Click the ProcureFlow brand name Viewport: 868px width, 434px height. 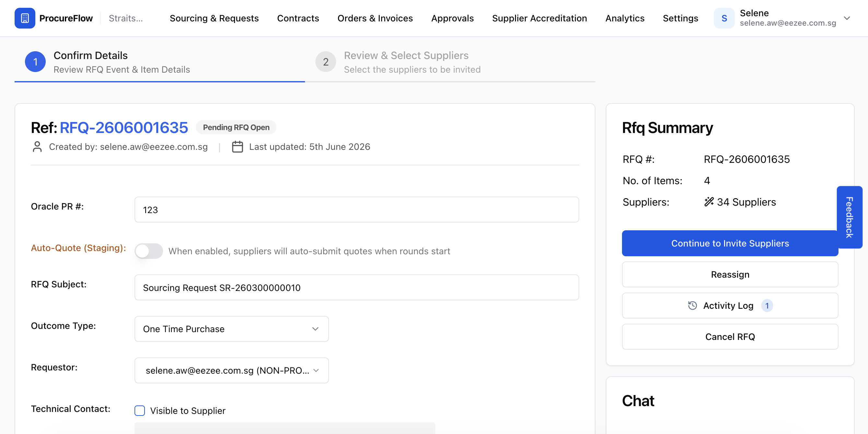pyautogui.click(x=66, y=18)
